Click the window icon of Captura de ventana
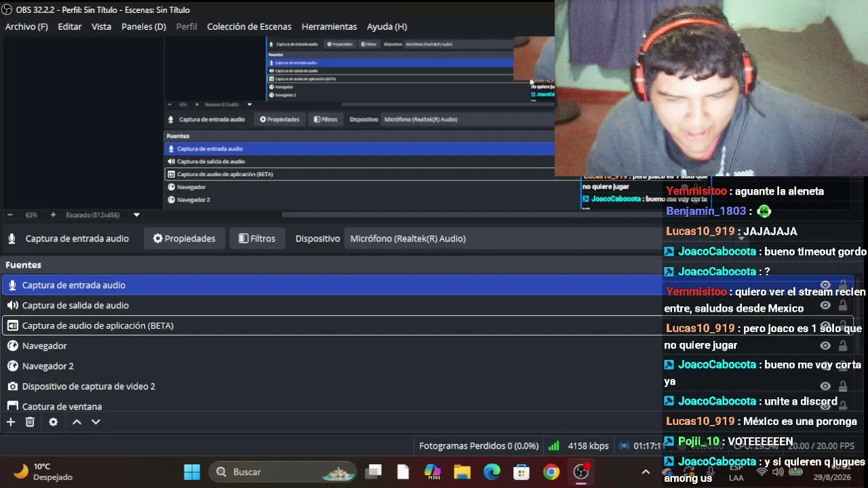The height and width of the screenshot is (488, 868). [x=12, y=406]
